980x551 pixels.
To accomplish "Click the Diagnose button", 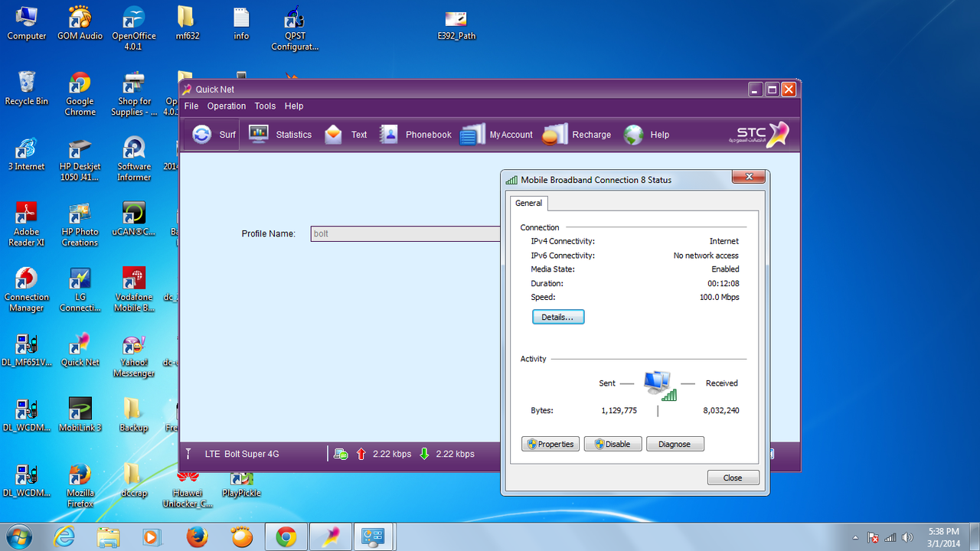I will click(x=675, y=444).
